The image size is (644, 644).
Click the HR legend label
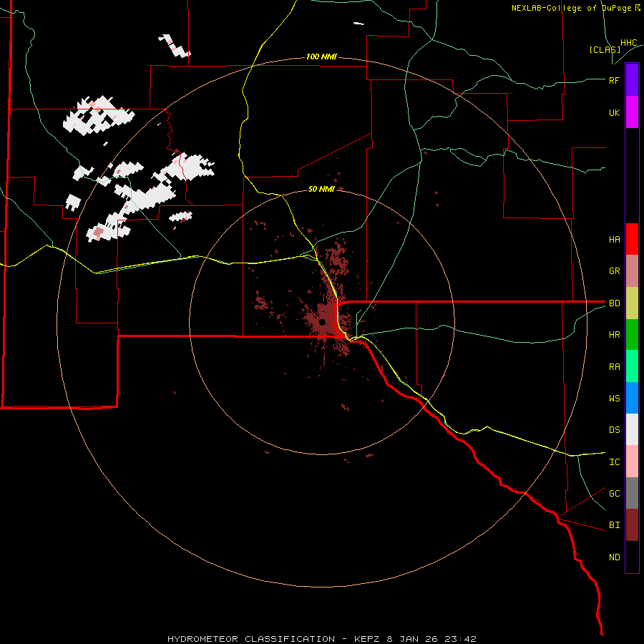pyautogui.click(x=614, y=335)
